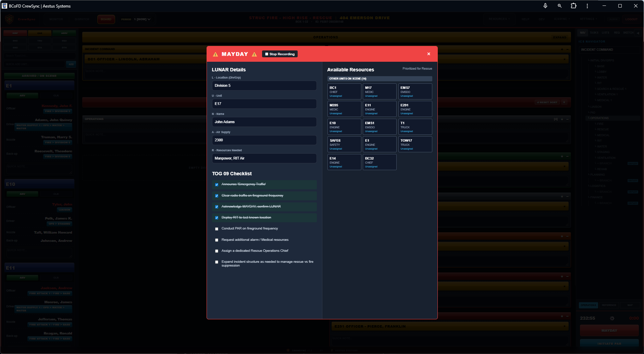Screen dimensions: 644x354
Task: Close the MAYDAY dialog with the X
Action: pyautogui.click(x=429, y=54)
